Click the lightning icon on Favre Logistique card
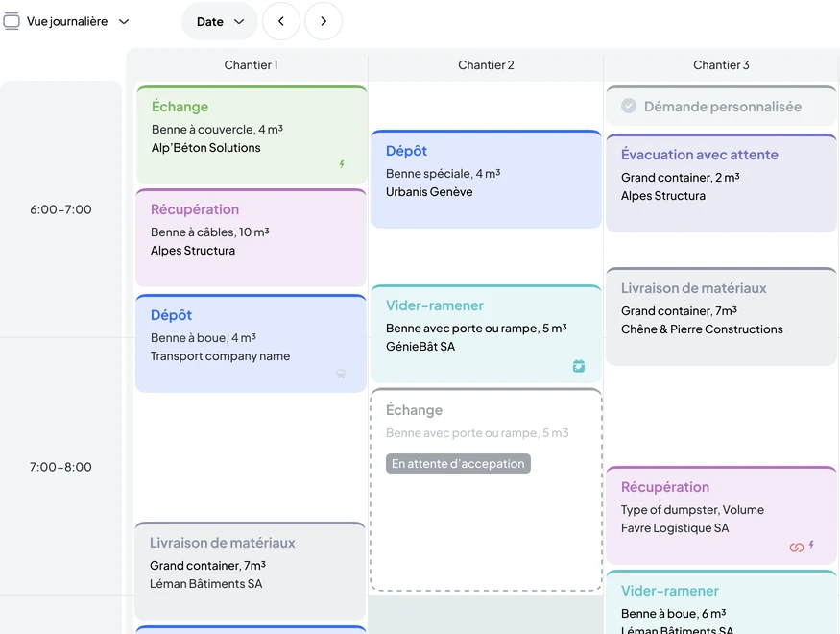Viewport: 840px width, 634px height. pyautogui.click(x=811, y=545)
